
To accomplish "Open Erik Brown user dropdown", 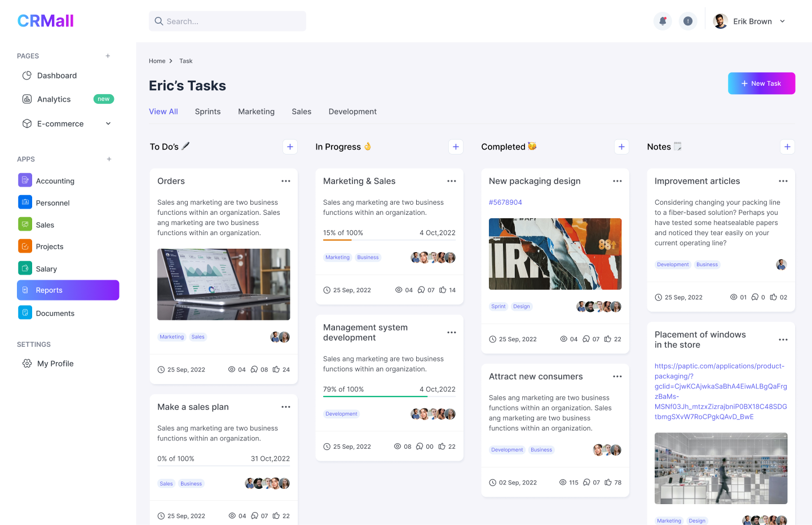I will 782,21.
